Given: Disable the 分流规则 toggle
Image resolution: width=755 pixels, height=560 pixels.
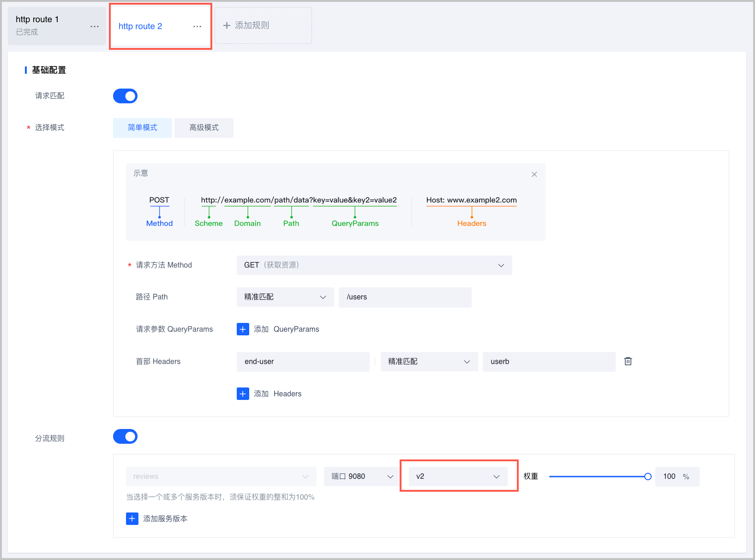Looking at the screenshot, I should 125,436.
